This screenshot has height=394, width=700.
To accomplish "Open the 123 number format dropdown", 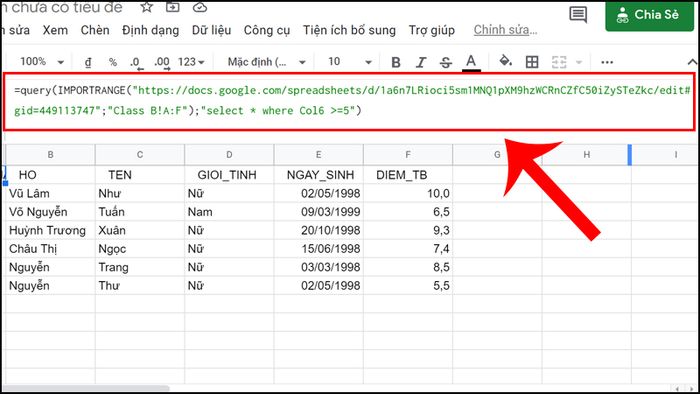I will pyautogui.click(x=191, y=62).
